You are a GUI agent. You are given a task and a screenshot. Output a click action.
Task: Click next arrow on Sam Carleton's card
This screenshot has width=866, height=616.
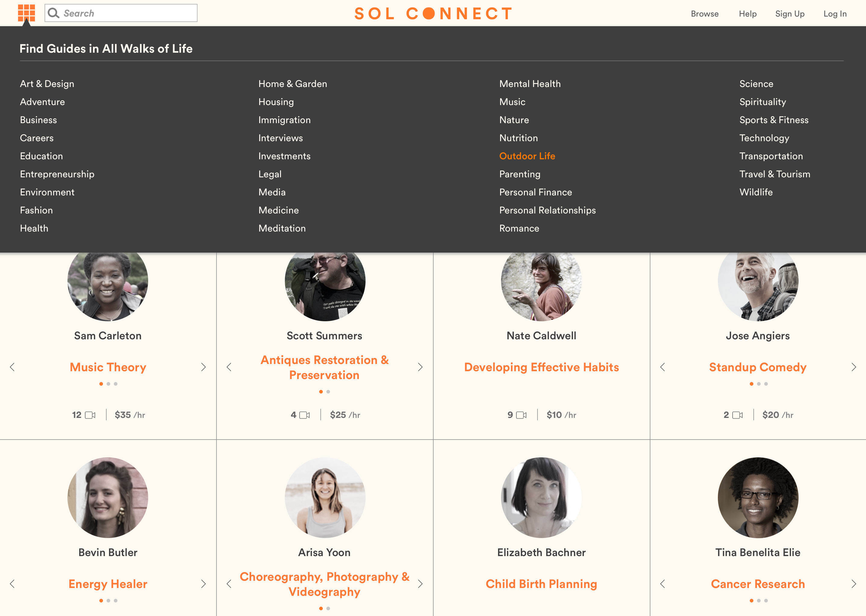click(x=203, y=367)
